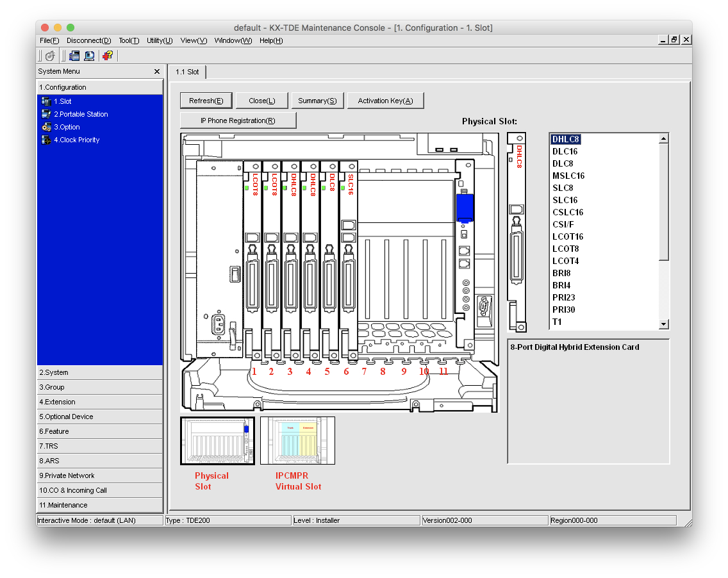Click the help question mark toolbar icon
728x578 pixels.
(x=108, y=56)
